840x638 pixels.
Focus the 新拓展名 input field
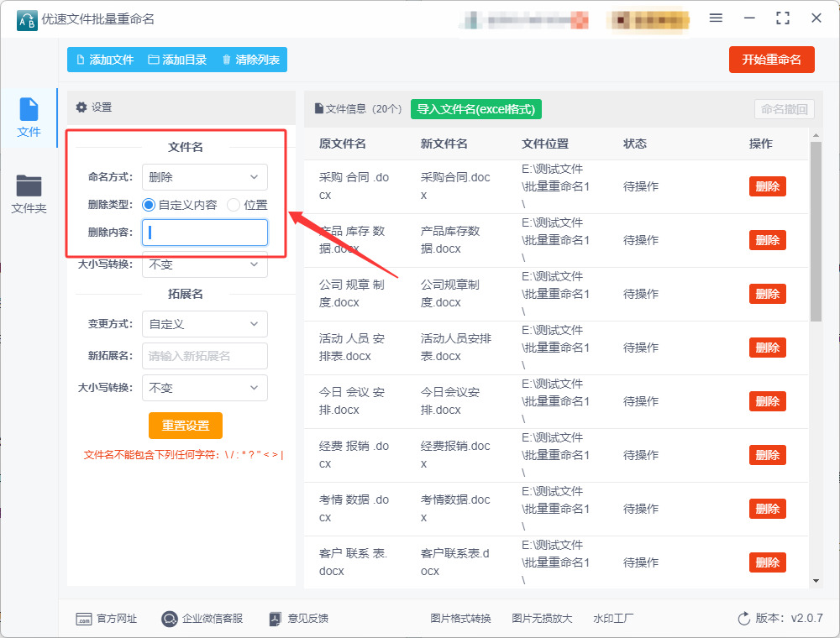click(205, 356)
